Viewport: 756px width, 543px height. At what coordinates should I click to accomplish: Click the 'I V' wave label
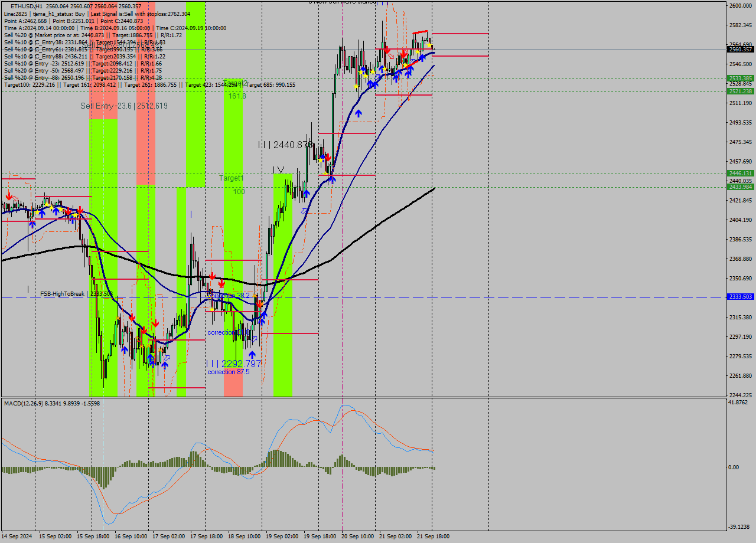coord(278,170)
